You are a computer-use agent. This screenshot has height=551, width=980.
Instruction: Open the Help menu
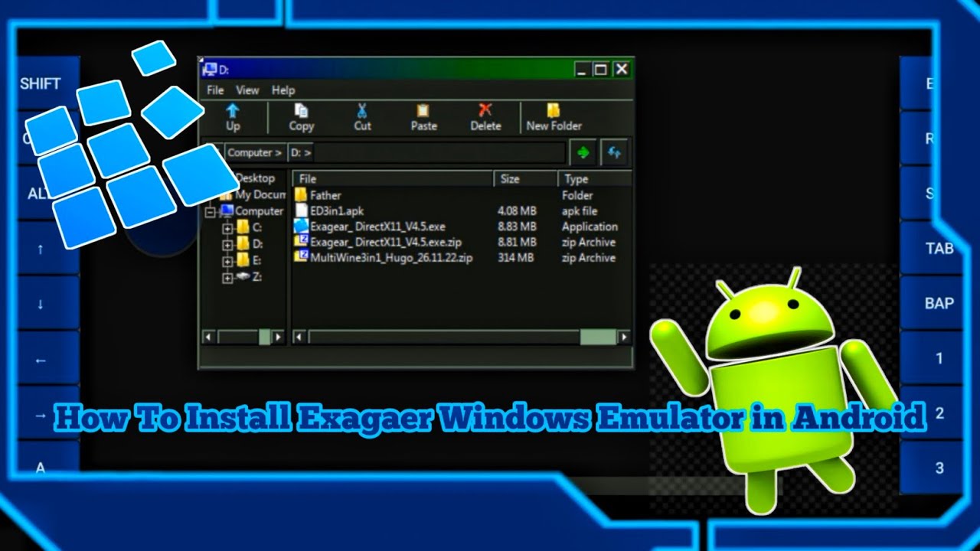[283, 90]
